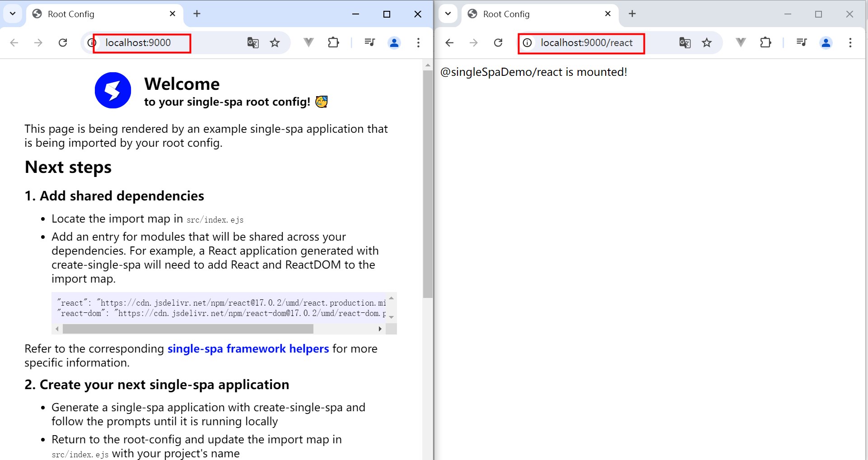The height and width of the screenshot is (460, 868).
Task: Open the profile avatar in the right window
Action: (x=826, y=42)
